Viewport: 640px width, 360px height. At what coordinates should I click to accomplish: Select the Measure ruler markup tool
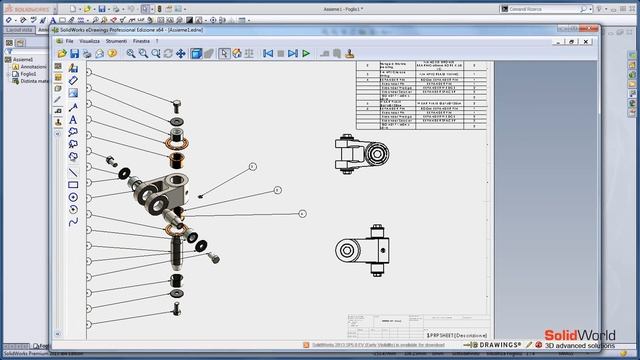[x=73, y=80]
